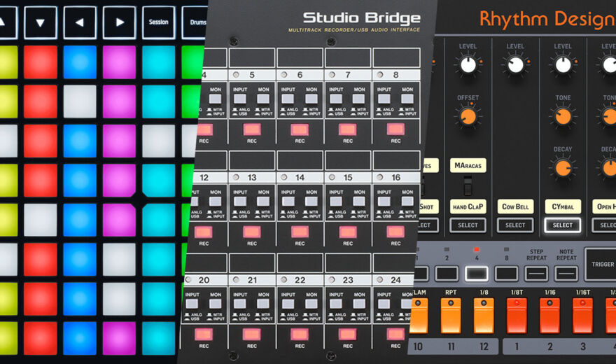This screenshot has height=364, width=616.
Task: Push the red 1/8T step key
Action: (x=517, y=316)
